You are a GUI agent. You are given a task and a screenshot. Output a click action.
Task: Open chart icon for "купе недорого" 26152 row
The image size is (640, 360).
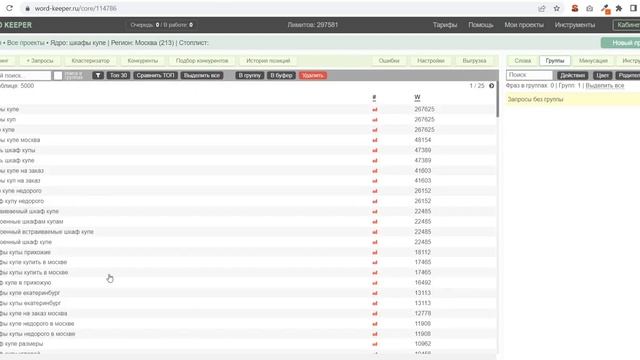coord(375,191)
